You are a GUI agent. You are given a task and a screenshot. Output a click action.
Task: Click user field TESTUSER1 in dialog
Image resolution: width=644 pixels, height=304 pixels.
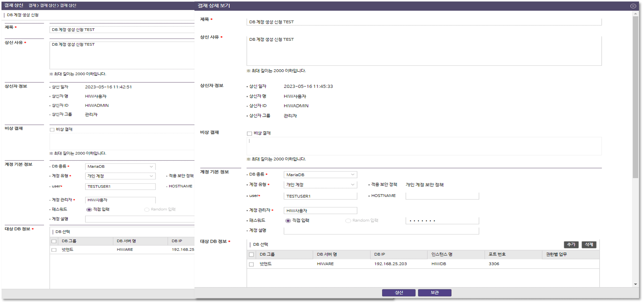pos(320,196)
